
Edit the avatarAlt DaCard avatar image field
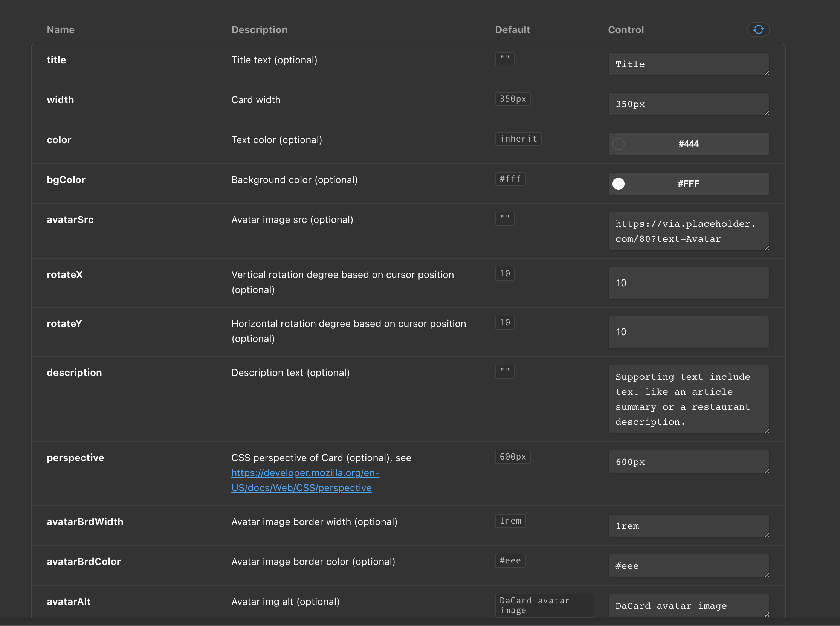688,606
